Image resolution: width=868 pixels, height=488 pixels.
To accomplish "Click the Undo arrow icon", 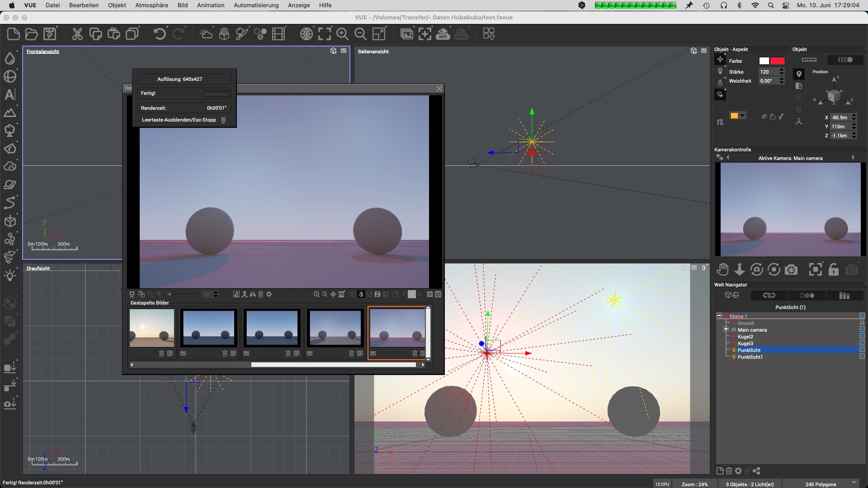I will click(x=159, y=34).
